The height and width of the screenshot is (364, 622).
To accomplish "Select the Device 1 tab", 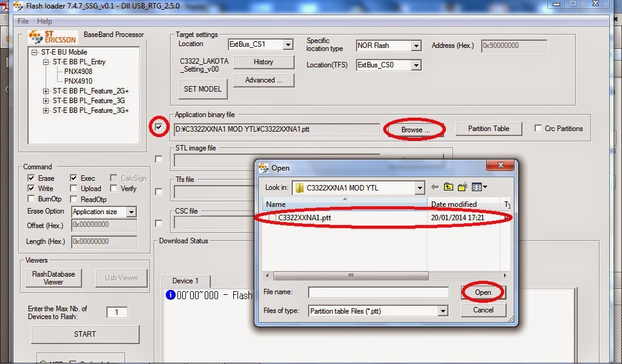I will pos(185,280).
